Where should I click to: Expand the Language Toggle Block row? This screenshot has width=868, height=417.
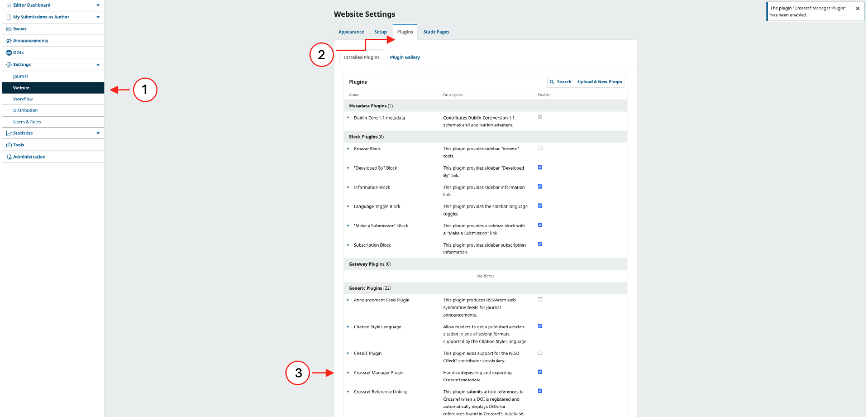(x=349, y=207)
